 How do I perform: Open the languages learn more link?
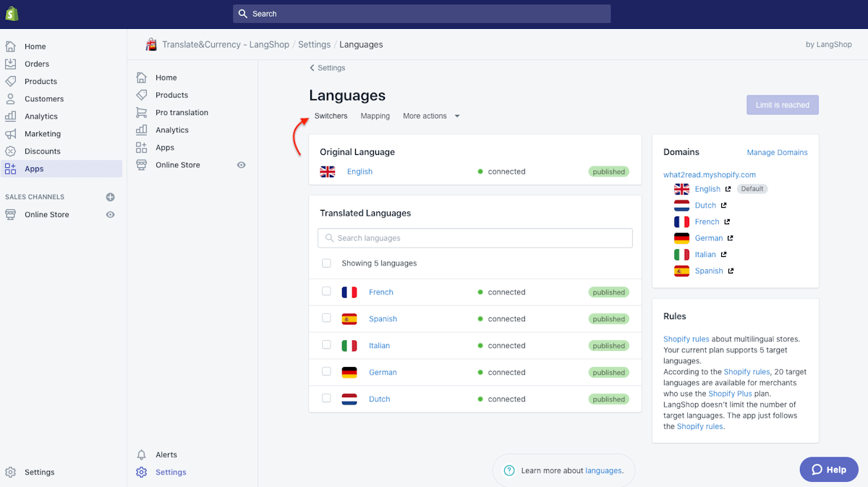(603, 470)
